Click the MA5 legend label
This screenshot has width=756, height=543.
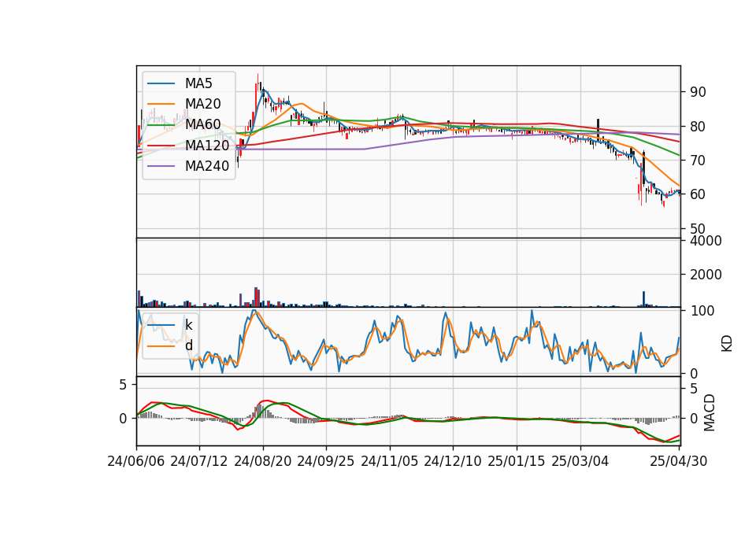tap(198, 83)
